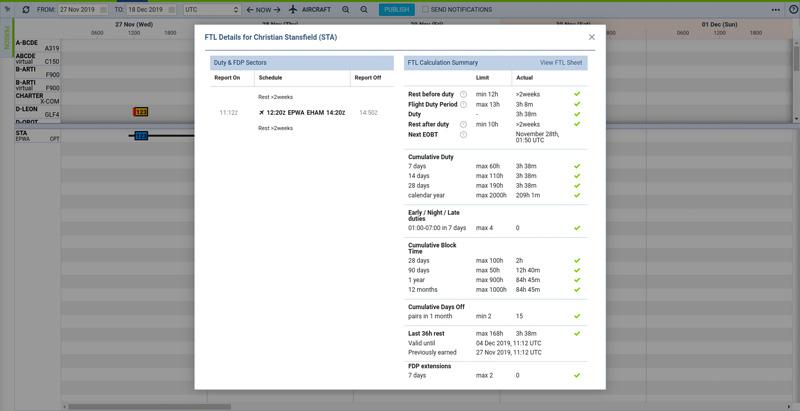Open help for Rest before duty
Viewport: 800px width, 411px height.
tap(463, 94)
